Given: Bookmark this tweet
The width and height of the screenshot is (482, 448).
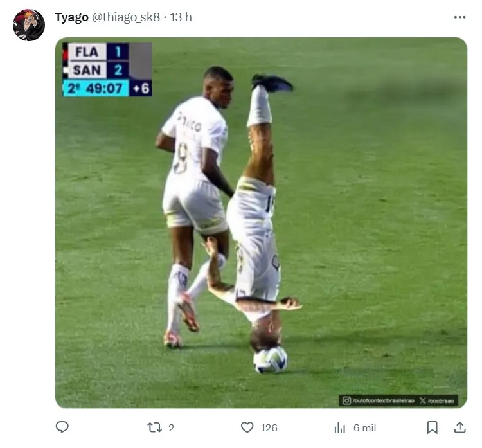Looking at the screenshot, I should pos(433,427).
